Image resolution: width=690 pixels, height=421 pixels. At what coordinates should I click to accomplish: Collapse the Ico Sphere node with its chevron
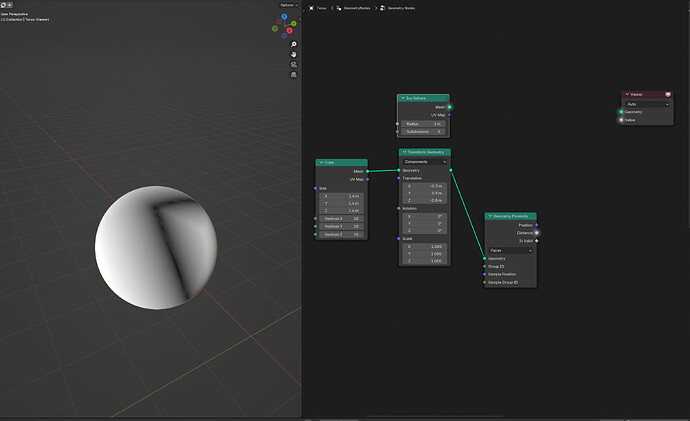403,98
